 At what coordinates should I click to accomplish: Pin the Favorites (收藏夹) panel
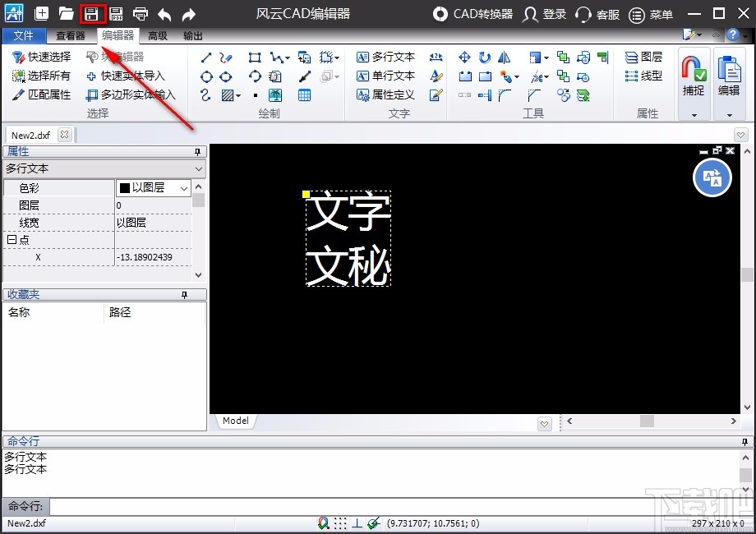tap(184, 294)
